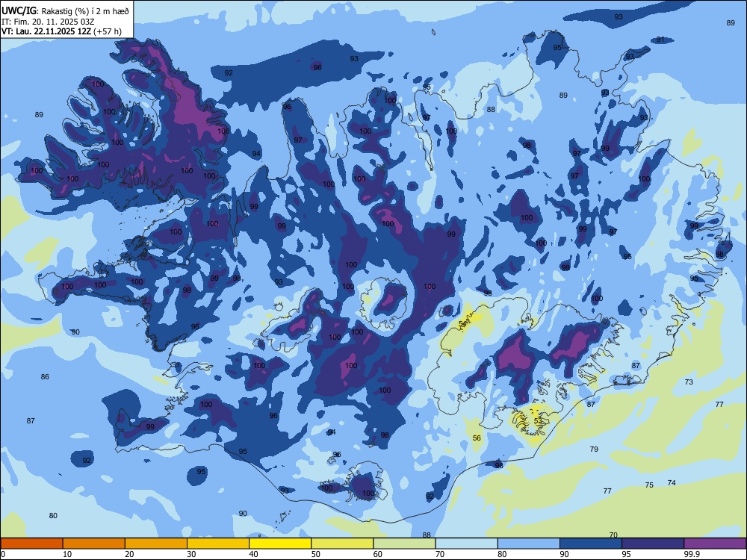Click the 99.9 legend scale label
The height and width of the screenshot is (560, 747).
pos(691,554)
